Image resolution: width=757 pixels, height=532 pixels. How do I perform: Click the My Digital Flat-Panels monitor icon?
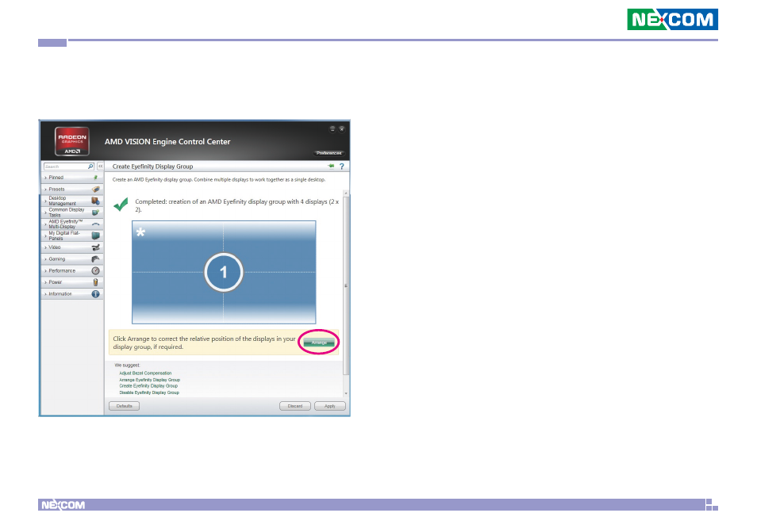point(95,235)
